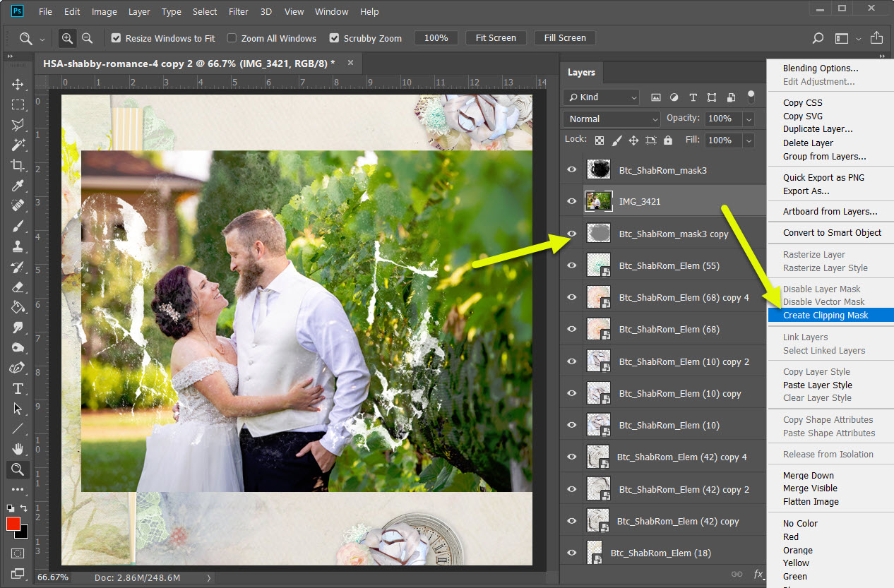Screen dimensions: 894x588
Task: Click the Zoom Out magnifier icon
Action: pos(87,38)
